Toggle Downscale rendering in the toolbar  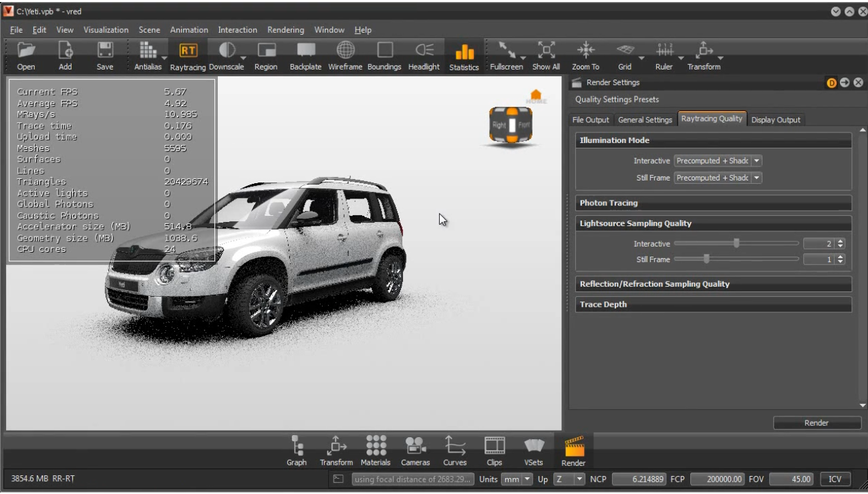tap(227, 55)
